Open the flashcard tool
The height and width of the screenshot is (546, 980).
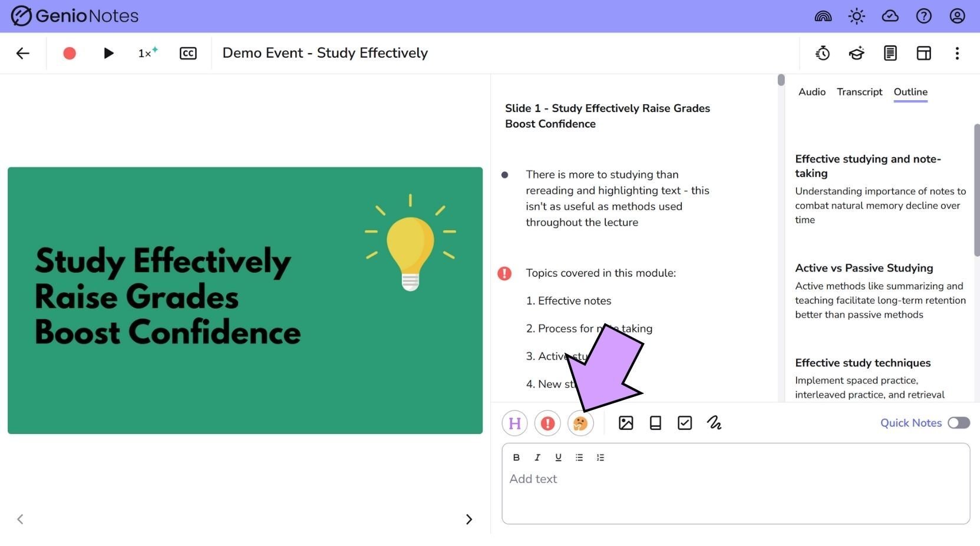point(655,423)
